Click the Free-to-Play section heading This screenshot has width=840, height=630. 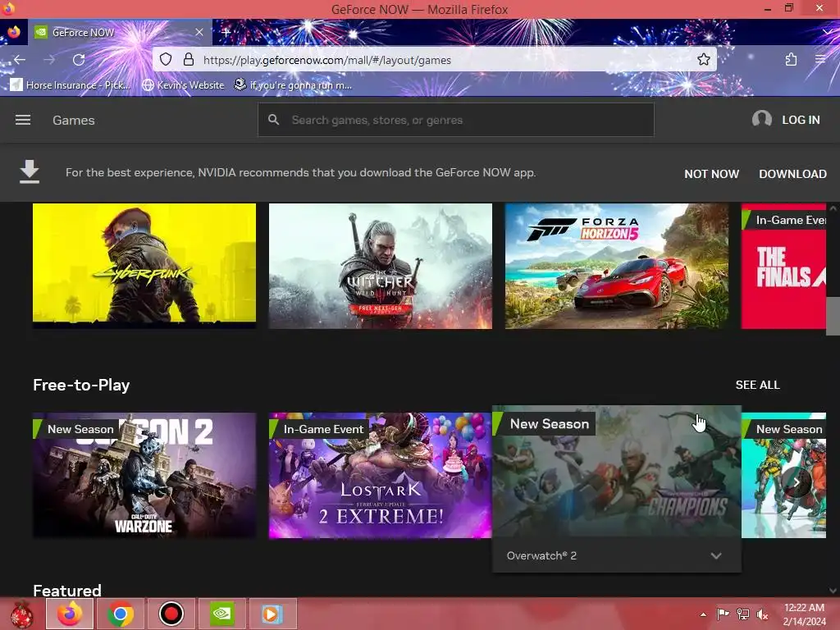[x=81, y=385]
